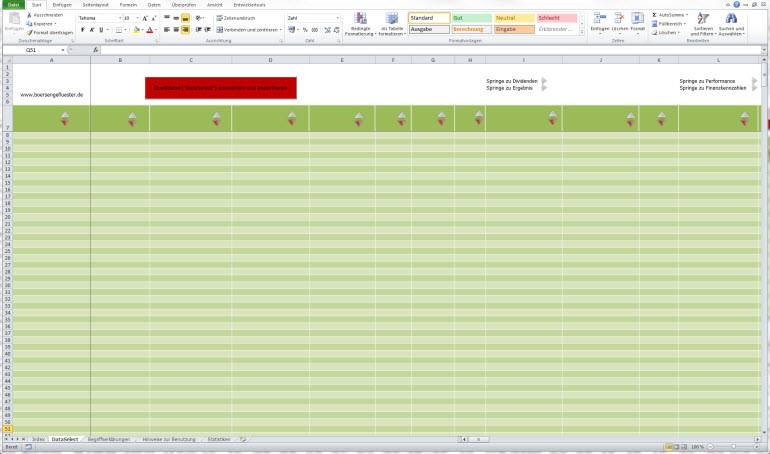Image resolution: width=770 pixels, height=454 pixels.
Task: Open the font size dropdown
Action: point(137,18)
